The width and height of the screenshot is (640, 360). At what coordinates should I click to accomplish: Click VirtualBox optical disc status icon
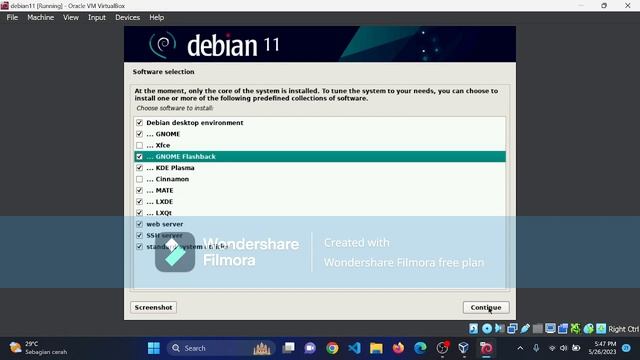[x=487, y=329]
